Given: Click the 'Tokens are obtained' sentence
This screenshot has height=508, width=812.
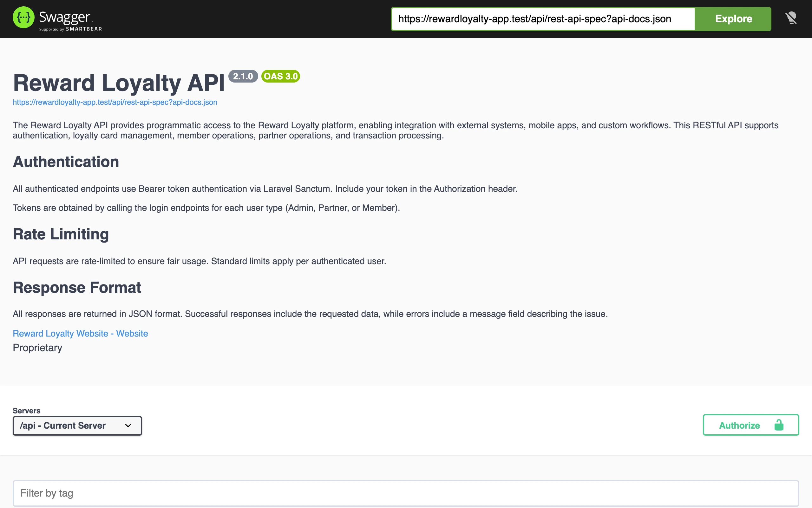Looking at the screenshot, I should coord(206,208).
